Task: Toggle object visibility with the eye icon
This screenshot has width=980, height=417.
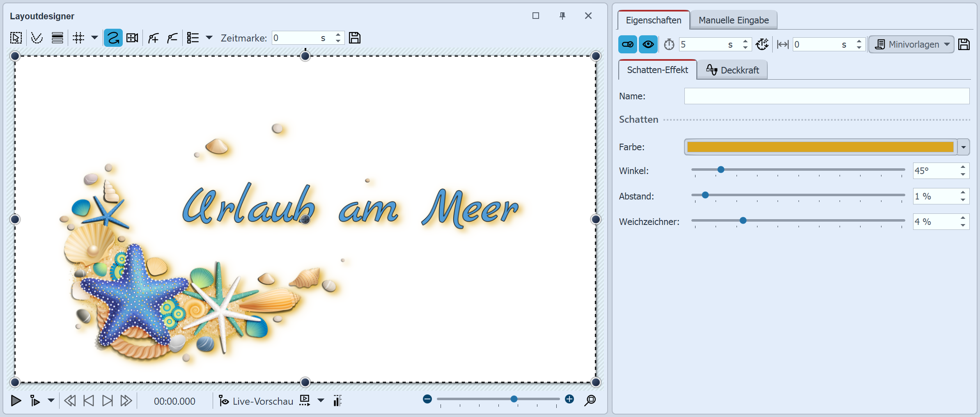Action: 648,44
